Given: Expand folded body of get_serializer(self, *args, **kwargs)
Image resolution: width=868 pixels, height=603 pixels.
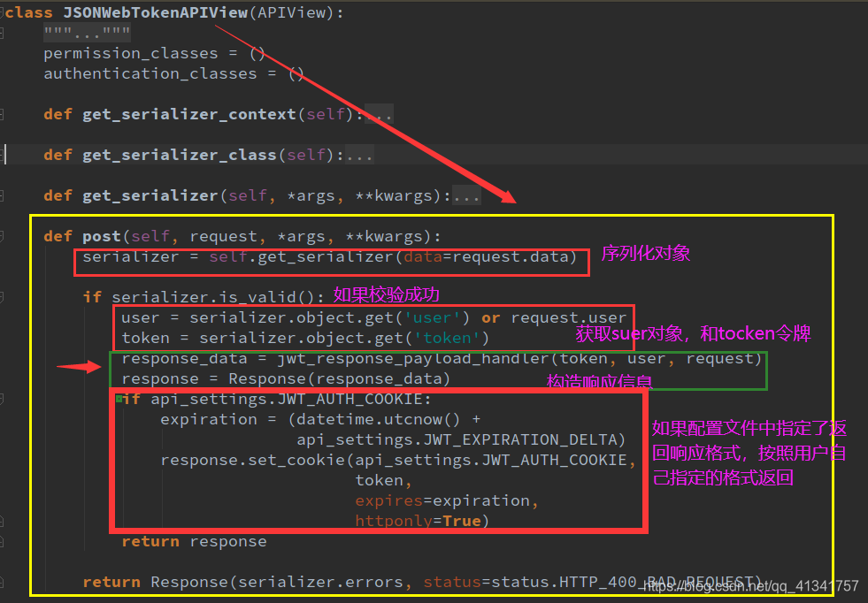Looking at the screenshot, I should 466,195.
